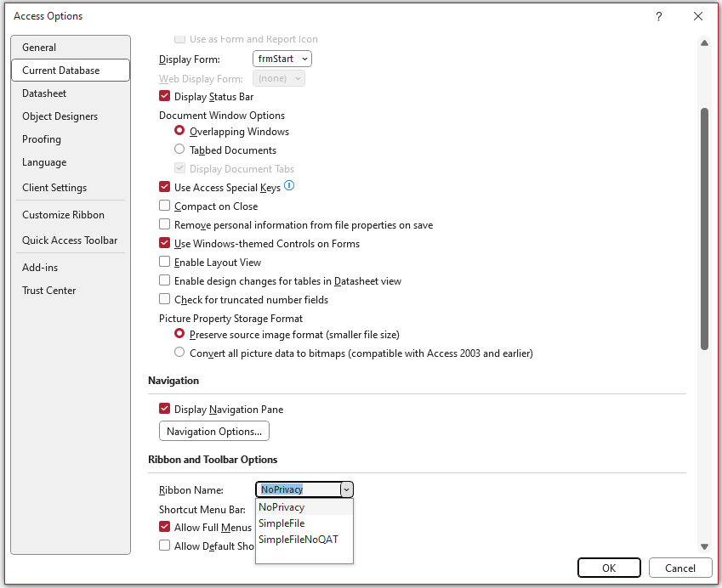This screenshot has width=722, height=588.
Task: Click the Navigation Options button
Action: [214, 431]
